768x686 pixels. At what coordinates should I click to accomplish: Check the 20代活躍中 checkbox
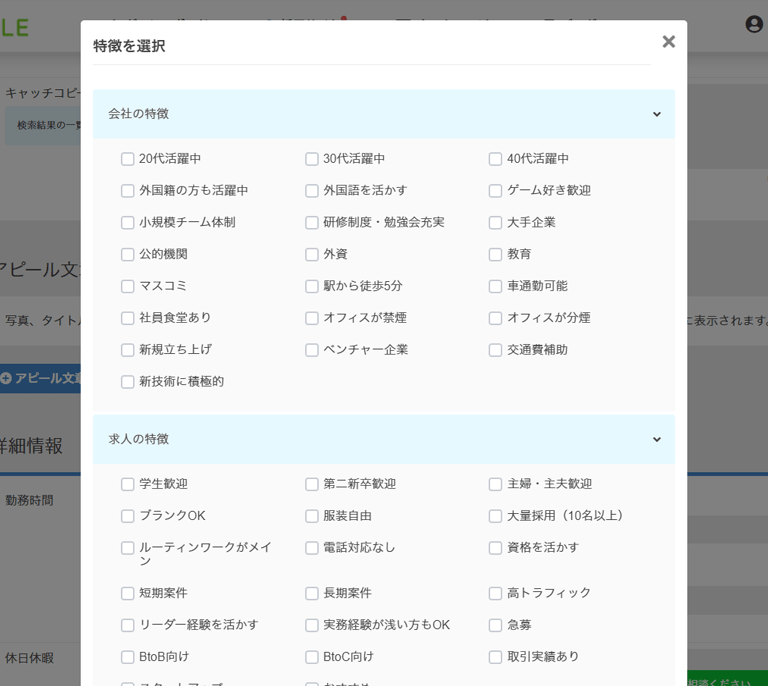128,159
